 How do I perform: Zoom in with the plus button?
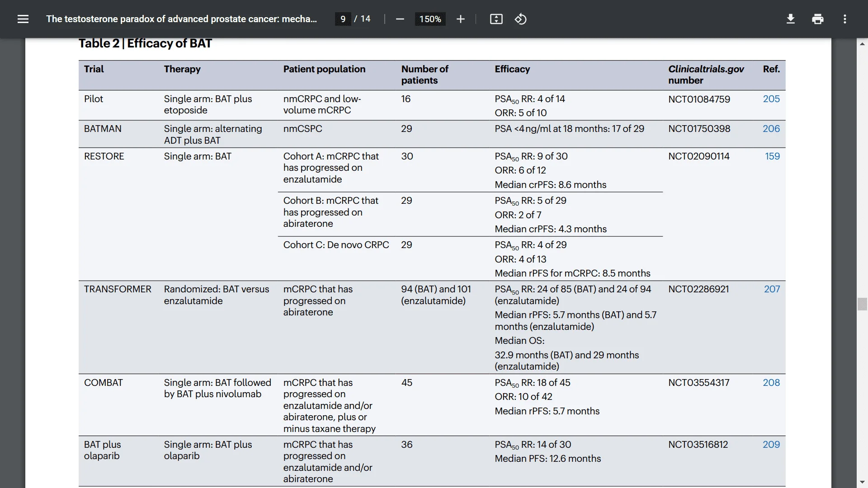click(x=460, y=19)
